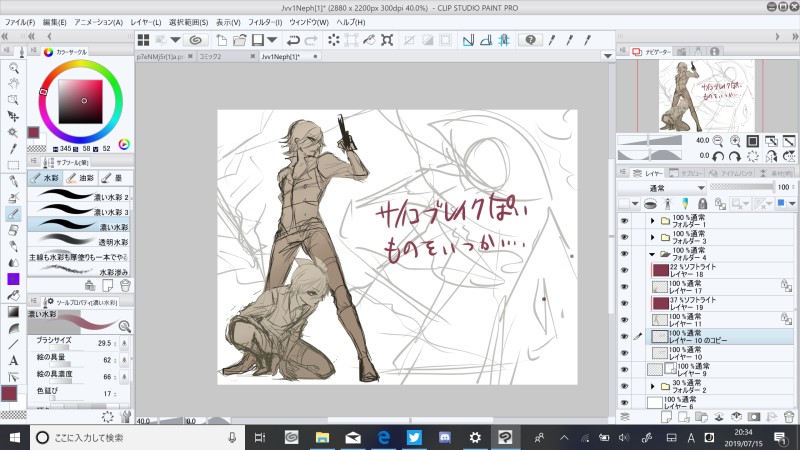Switch to the コミック2 document tab
Viewport: 800px width, 450px height.
(x=209, y=58)
